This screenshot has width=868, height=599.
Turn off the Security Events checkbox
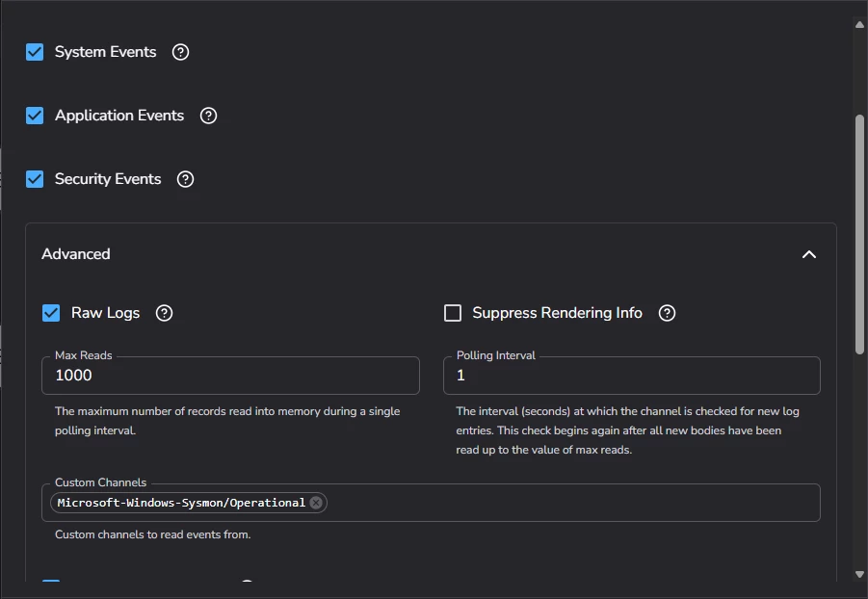click(x=35, y=179)
